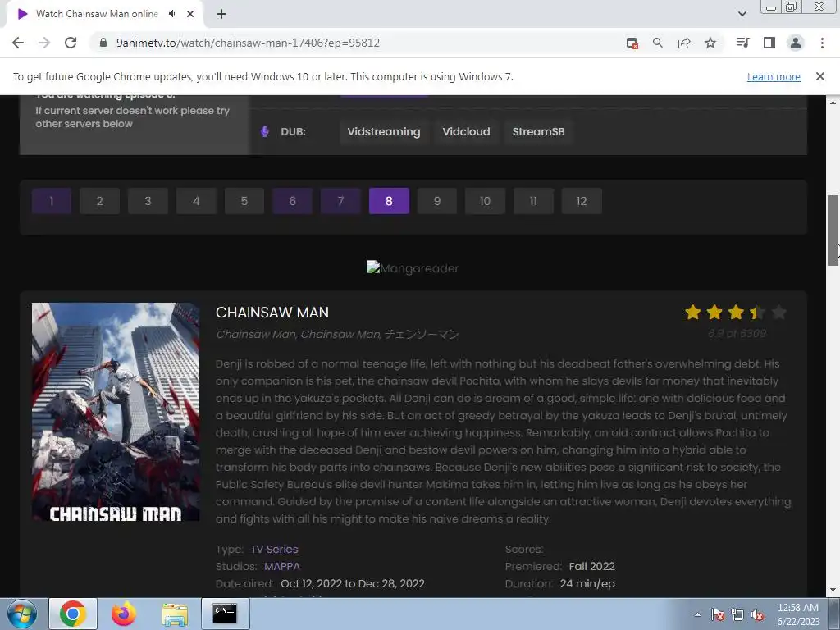The width and height of the screenshot is (840, 630).
Task: Show hidden tray icons arrow
Action: tap(697, 614)
